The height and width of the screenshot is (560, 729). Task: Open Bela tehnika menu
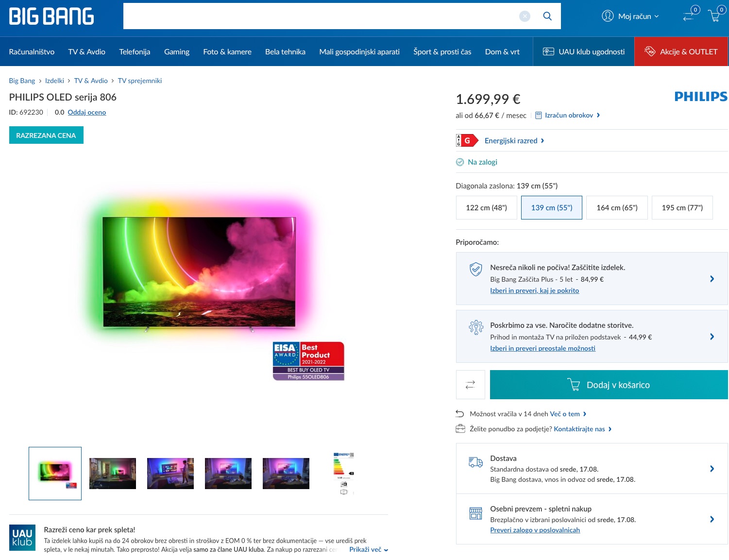(285, 51)
